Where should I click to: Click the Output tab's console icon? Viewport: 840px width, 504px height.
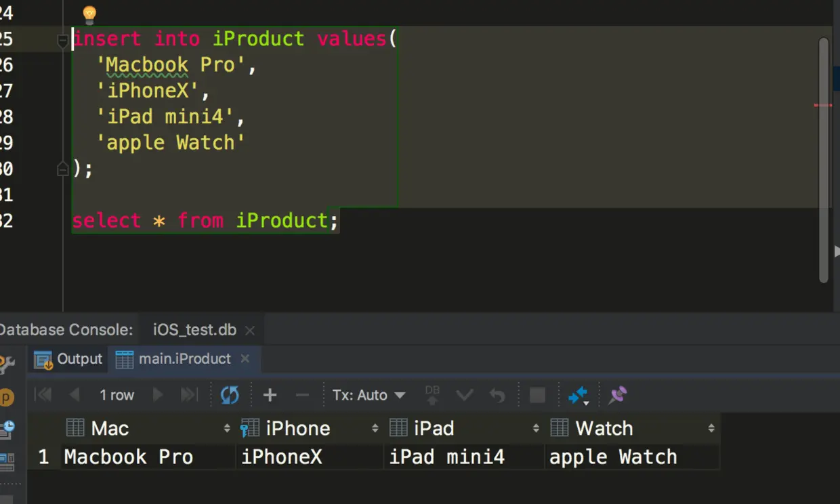(x=42, y=359)
